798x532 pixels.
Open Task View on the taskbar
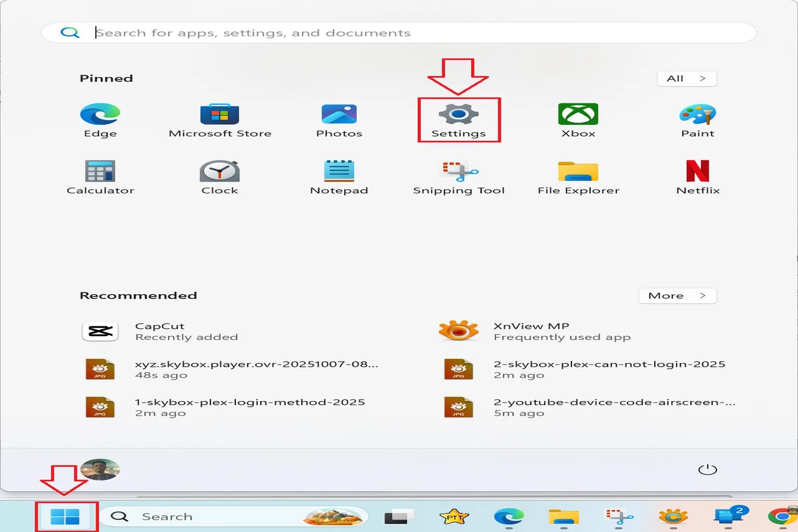tap(399, 517)
